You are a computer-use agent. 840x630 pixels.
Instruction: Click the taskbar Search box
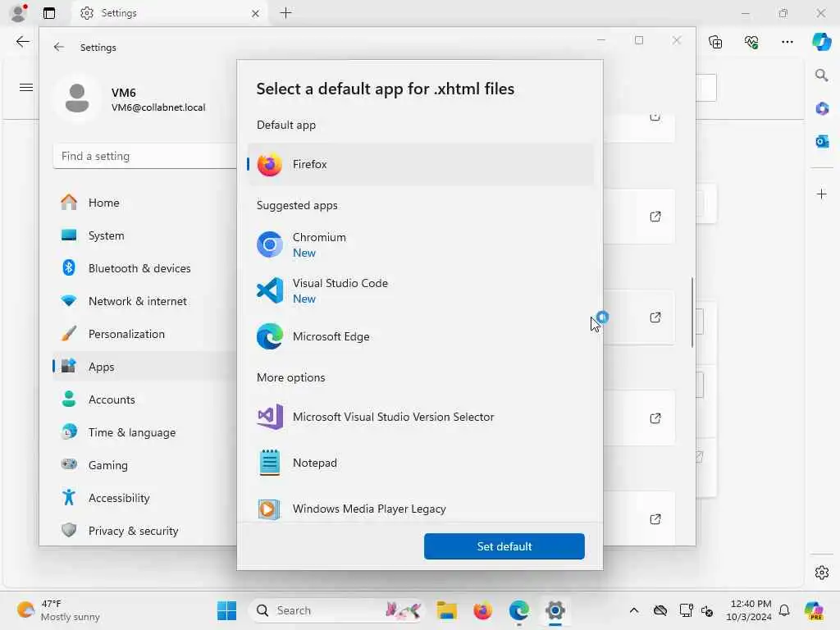point(336,610)
